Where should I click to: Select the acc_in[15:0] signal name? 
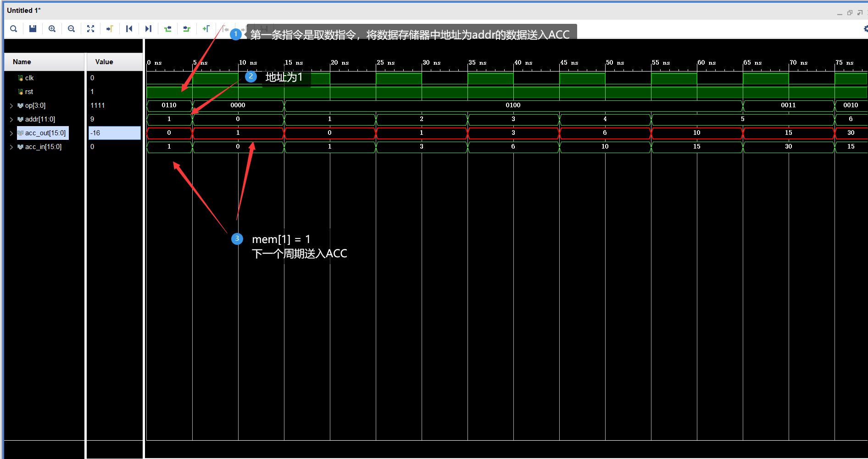coord(43,147)
